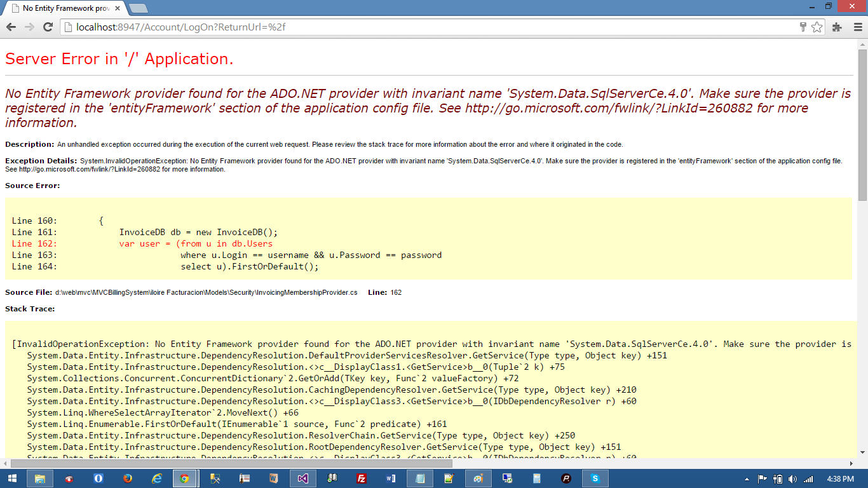This screenshot has width=868, height=488.
Task: Click 'Line 164:' select FirstOrDefault row
Action: (165, 266)
